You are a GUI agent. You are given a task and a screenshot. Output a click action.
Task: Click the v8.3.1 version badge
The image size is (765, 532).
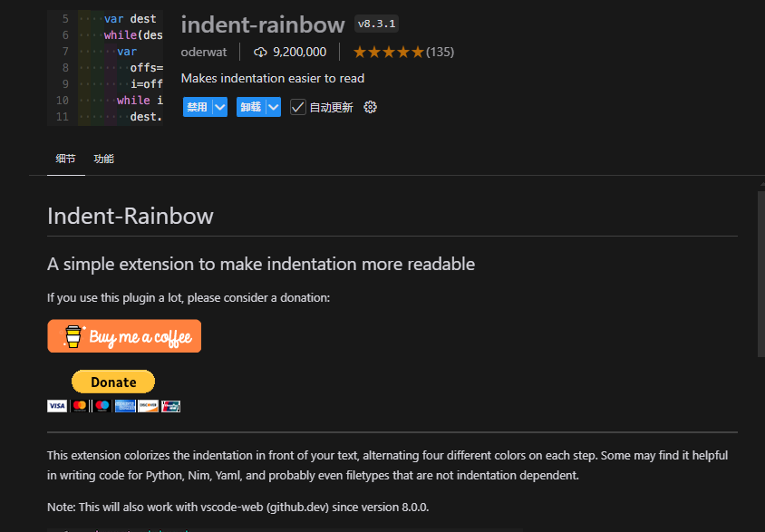[376, 24]
